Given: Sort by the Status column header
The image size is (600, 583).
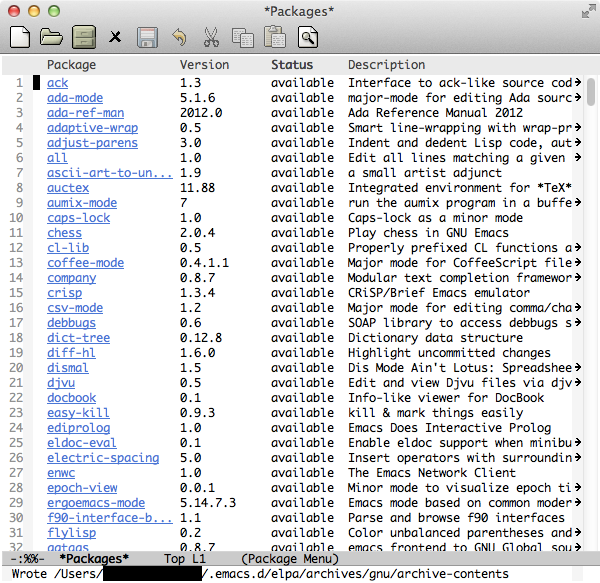Looking at the screenshot, I should coord(292,65).
